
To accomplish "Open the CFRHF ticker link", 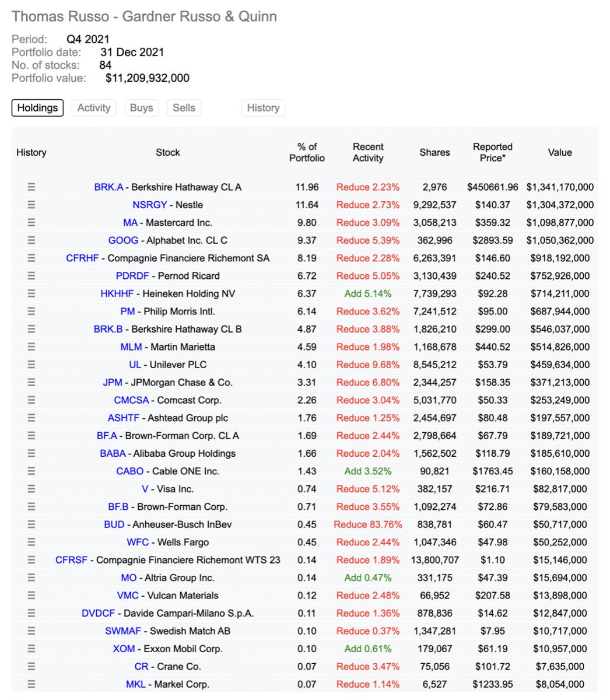I will [x=82, y=258].
